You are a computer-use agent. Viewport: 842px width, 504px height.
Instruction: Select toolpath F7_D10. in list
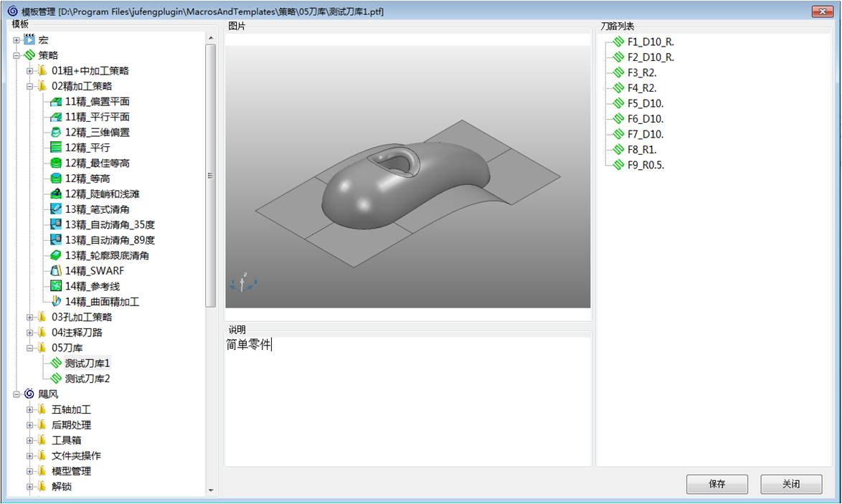[645, 134]
